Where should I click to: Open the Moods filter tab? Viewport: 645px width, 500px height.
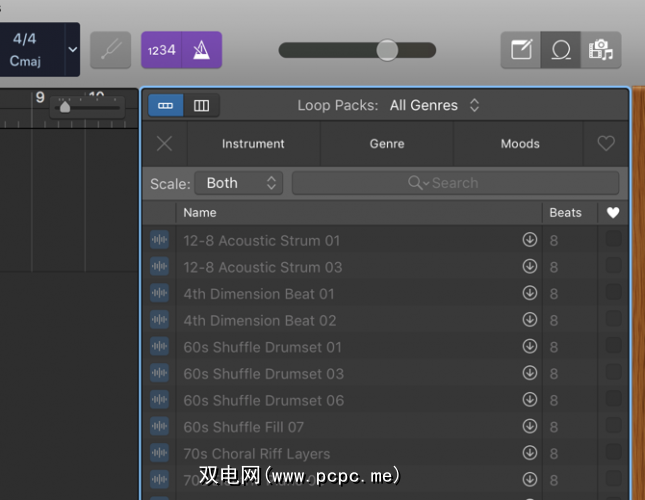tap(520, 144)
